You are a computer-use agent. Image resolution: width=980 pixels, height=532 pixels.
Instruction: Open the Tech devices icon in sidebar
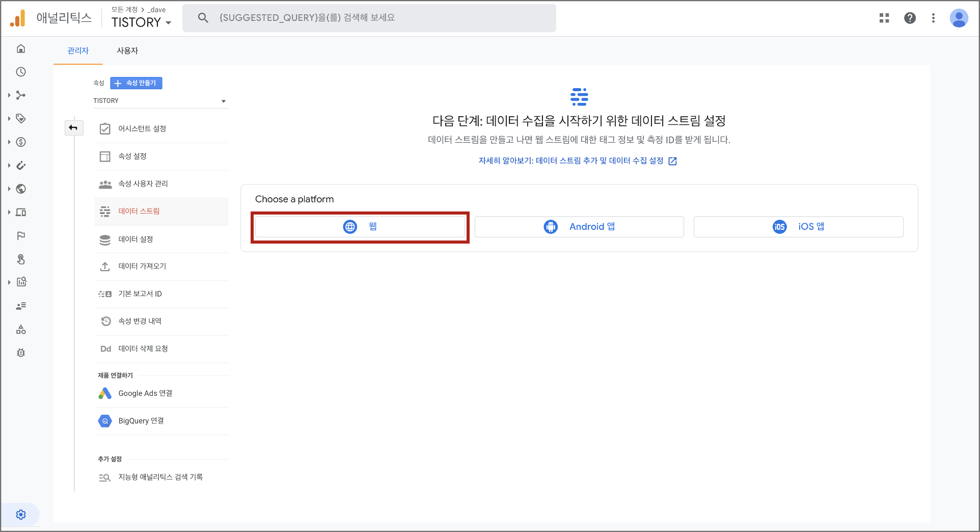tap(21, 212)
